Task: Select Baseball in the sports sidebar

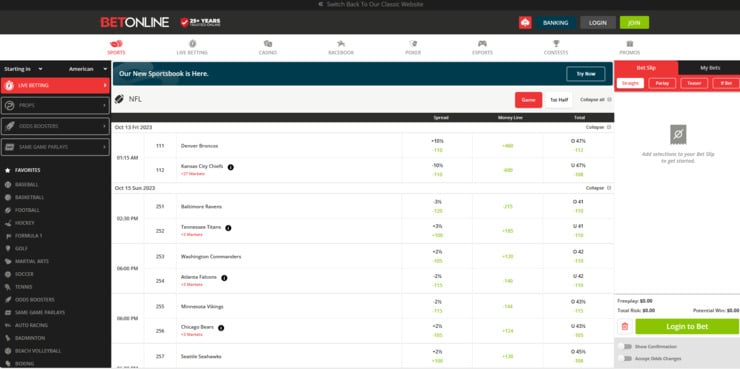Action: (x=27, y=184)
